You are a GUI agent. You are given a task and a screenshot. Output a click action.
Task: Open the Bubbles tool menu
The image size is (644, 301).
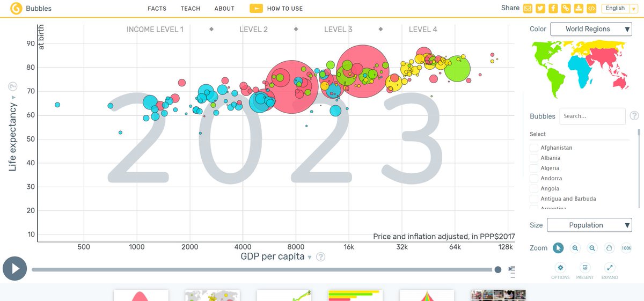[x=39, y=9]
